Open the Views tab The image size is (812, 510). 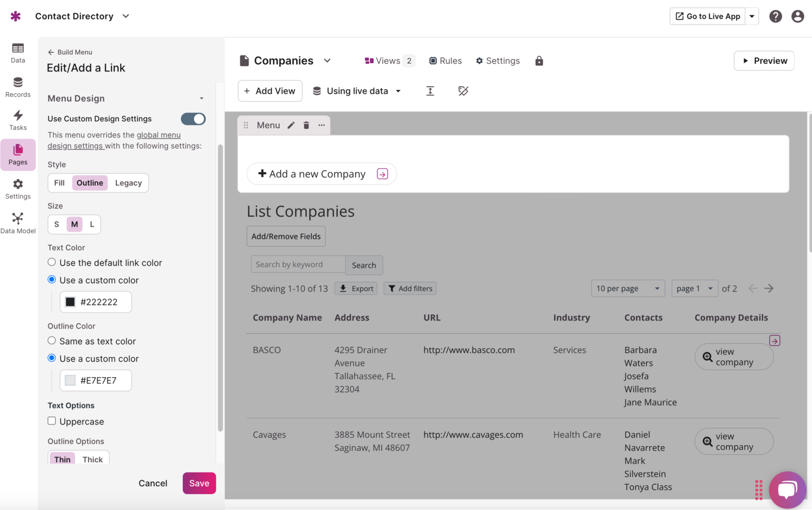point(389,61)
